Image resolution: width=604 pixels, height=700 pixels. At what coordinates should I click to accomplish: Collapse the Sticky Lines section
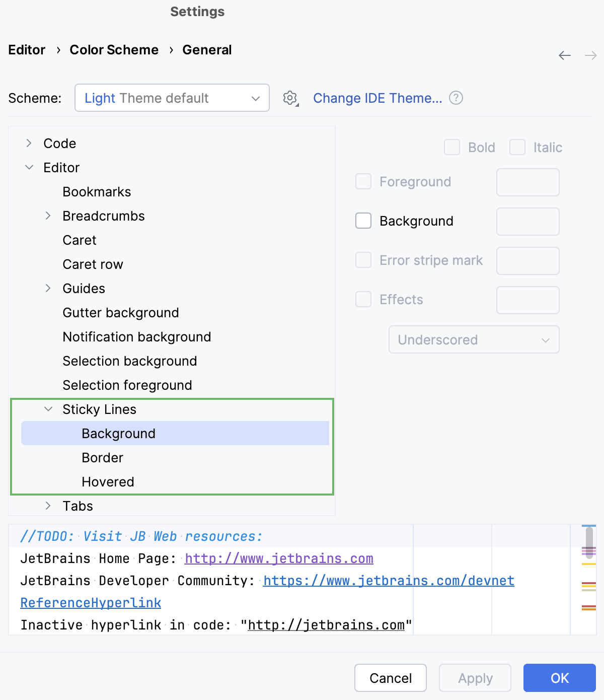click(x=48, y=409)
